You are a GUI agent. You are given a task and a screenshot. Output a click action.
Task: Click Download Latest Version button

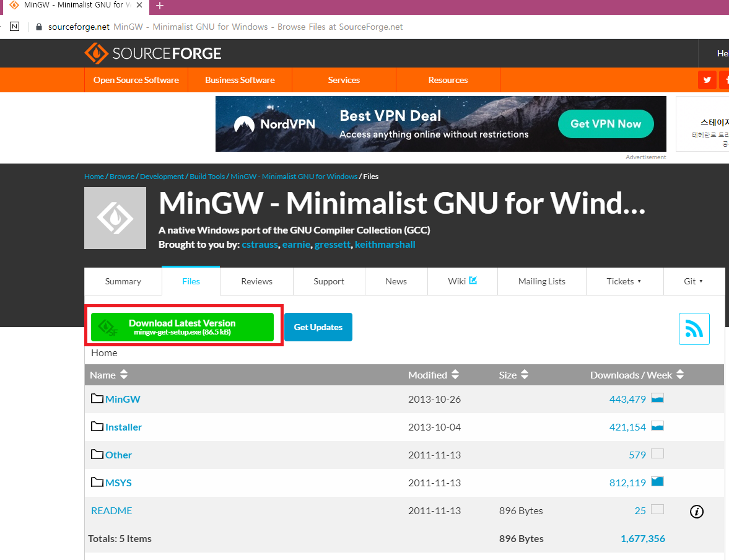coord(182,327)
